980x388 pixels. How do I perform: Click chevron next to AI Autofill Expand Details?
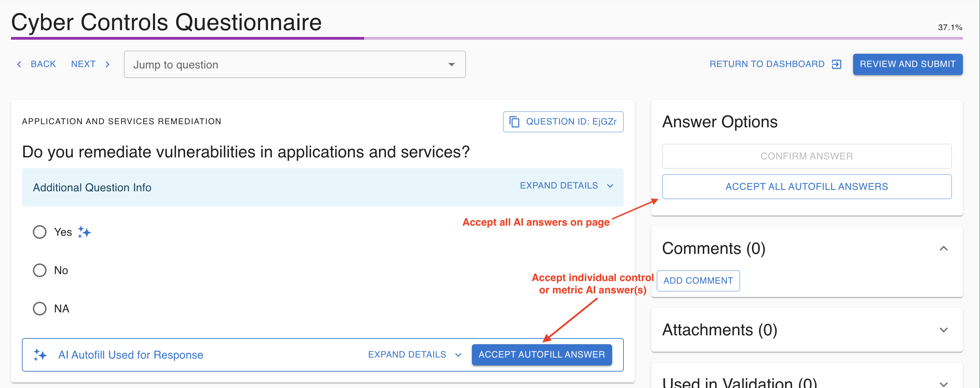[458, 355]
